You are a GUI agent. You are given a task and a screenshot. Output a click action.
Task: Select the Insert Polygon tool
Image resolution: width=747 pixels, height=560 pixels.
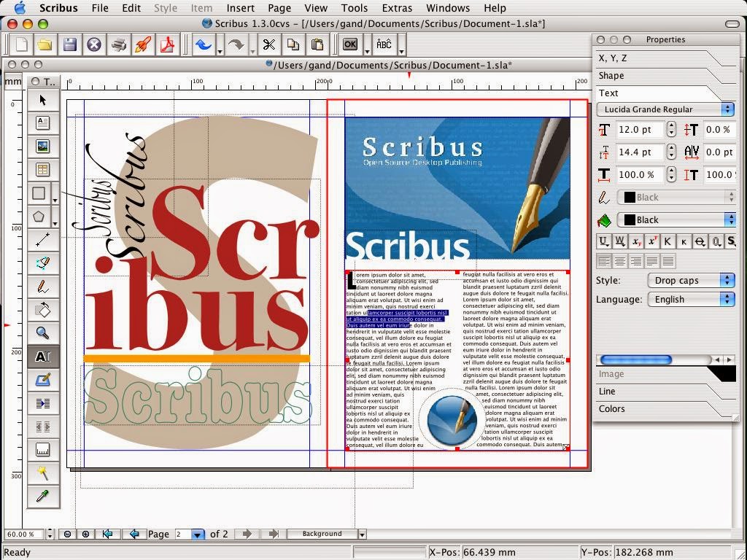39,216
